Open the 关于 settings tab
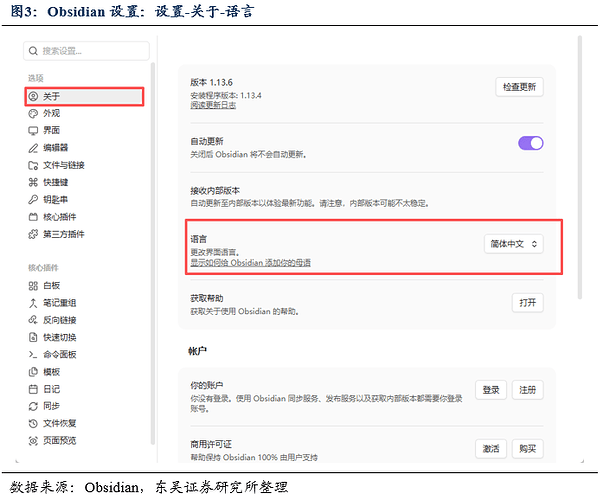 pos(84,96)
